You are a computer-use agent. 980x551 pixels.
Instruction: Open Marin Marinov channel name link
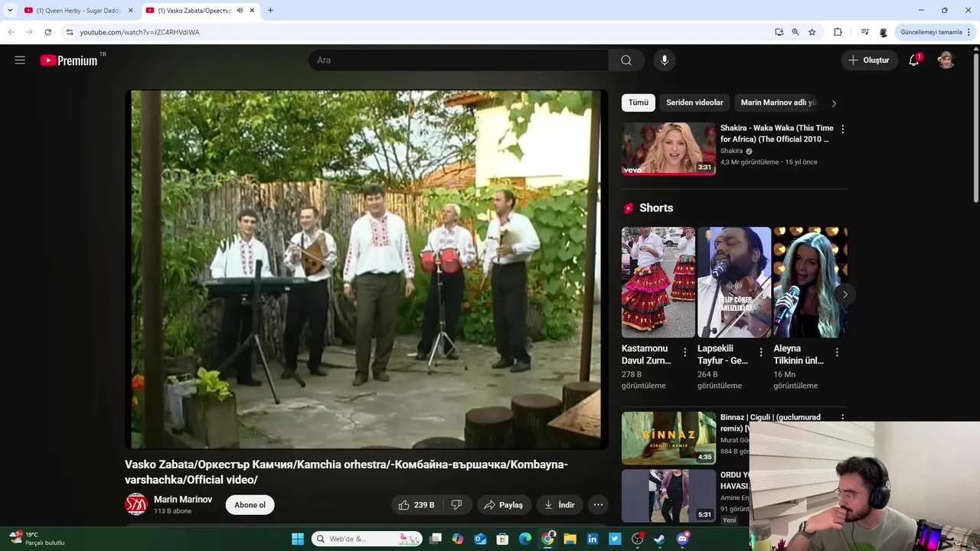pyautogui.click(x=183, y=499)
